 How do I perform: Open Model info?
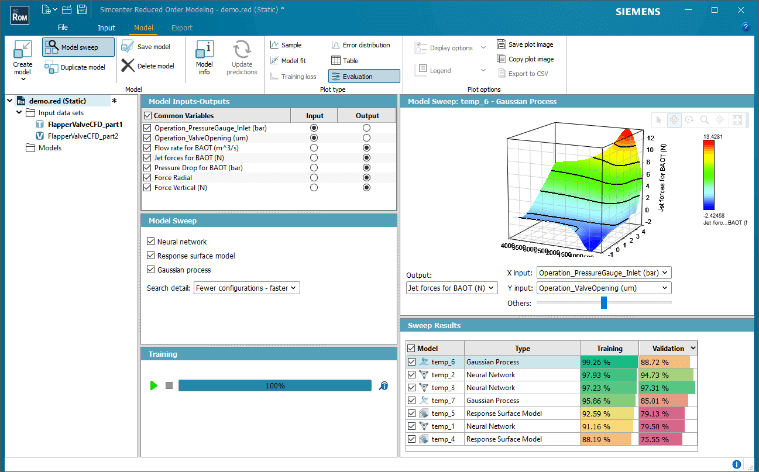pos(204,58)
